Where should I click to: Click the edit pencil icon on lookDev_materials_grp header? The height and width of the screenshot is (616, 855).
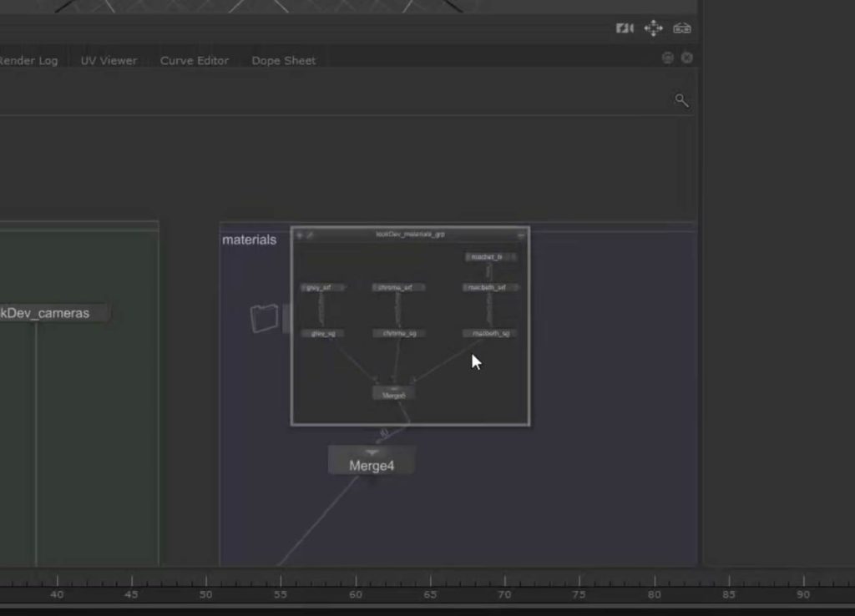click(310, 235)
